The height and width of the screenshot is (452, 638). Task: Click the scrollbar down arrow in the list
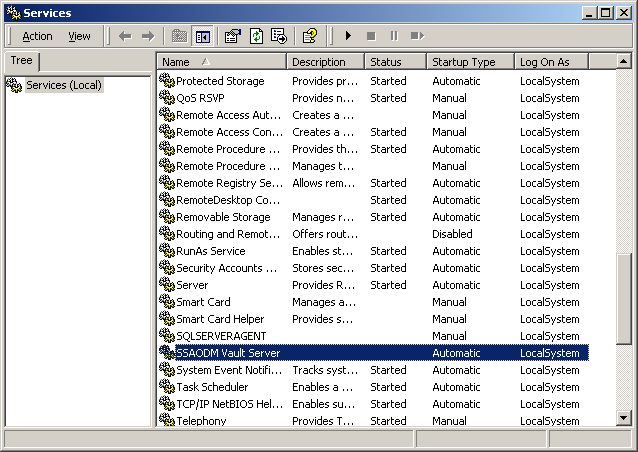(624, 418)
